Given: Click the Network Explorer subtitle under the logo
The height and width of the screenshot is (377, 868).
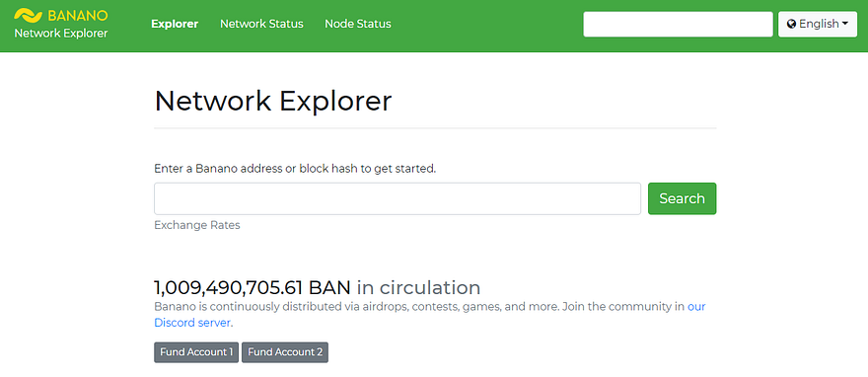Looking at the screenshot, I should click(61, 34).
